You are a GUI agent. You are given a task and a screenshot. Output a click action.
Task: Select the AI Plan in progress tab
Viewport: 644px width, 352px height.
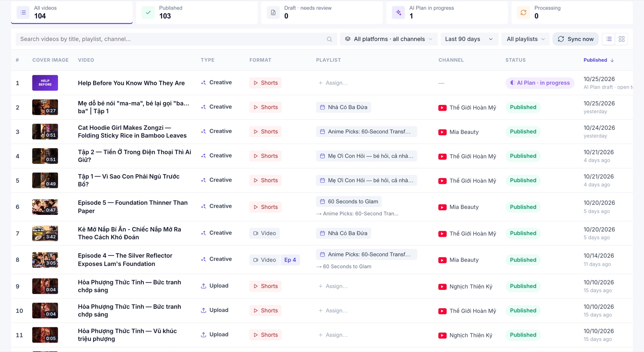447,12
